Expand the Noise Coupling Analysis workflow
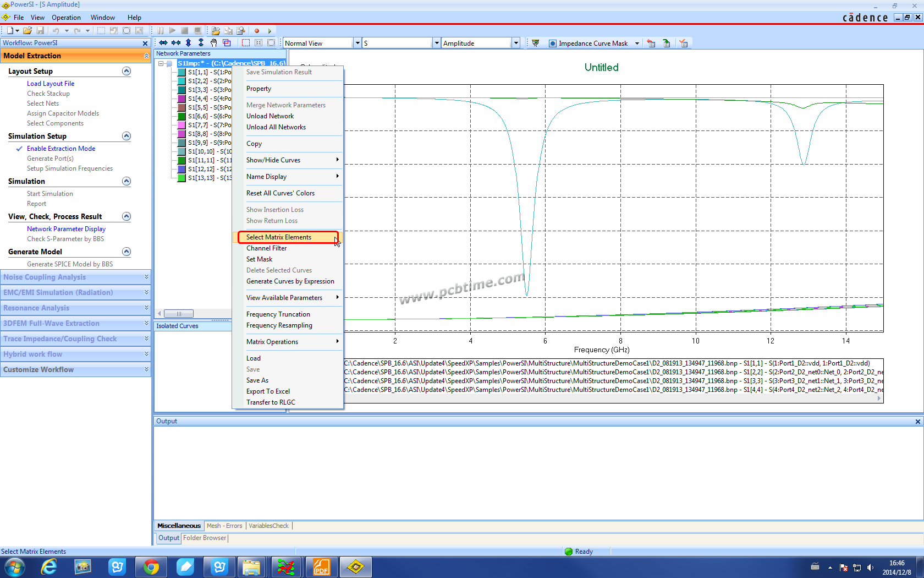 click(x=146, y=277)
